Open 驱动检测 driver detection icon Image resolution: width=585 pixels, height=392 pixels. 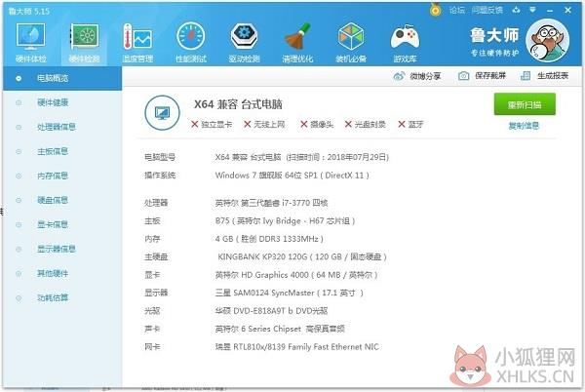click(245, 42)
